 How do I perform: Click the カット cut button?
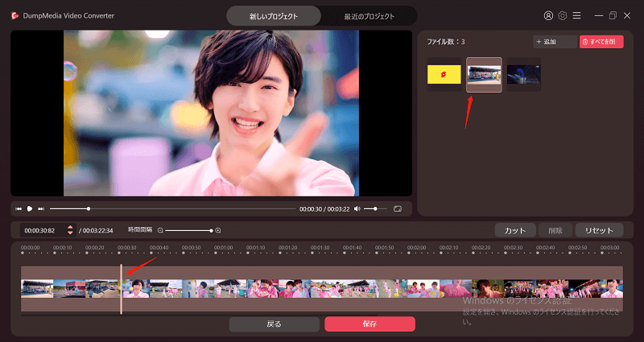coord(515,230)
